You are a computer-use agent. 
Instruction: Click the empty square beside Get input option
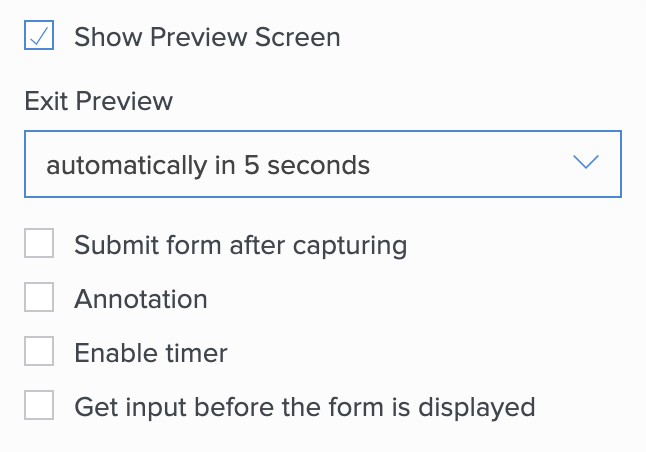click(39, 406)
